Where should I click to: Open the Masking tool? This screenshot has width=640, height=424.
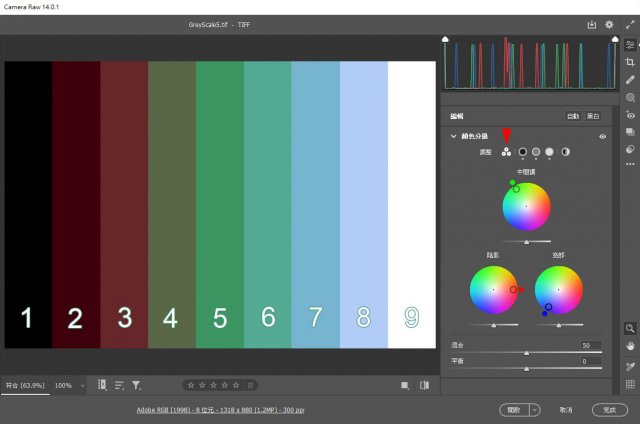(x=630, y=97)
